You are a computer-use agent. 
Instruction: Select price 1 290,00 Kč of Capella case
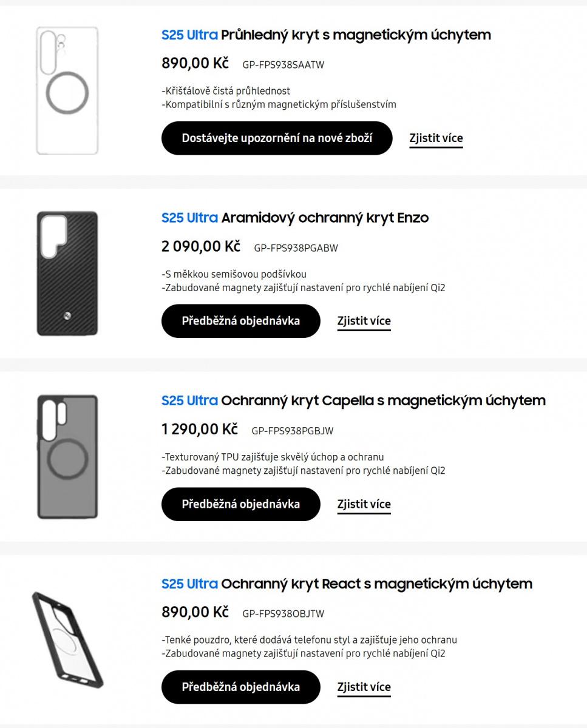200,429
